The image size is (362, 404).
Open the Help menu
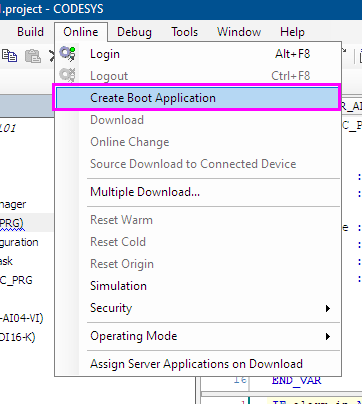(x=292, y=32)
